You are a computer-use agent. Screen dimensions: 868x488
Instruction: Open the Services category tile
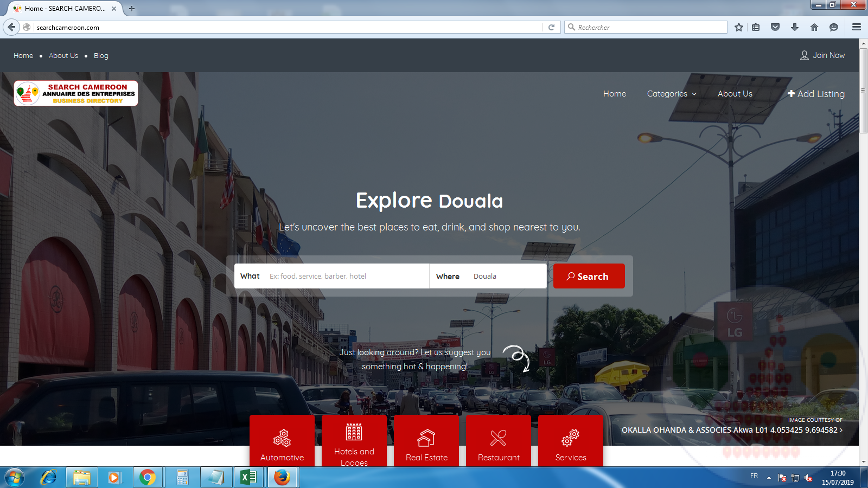(x=571, y=441)
